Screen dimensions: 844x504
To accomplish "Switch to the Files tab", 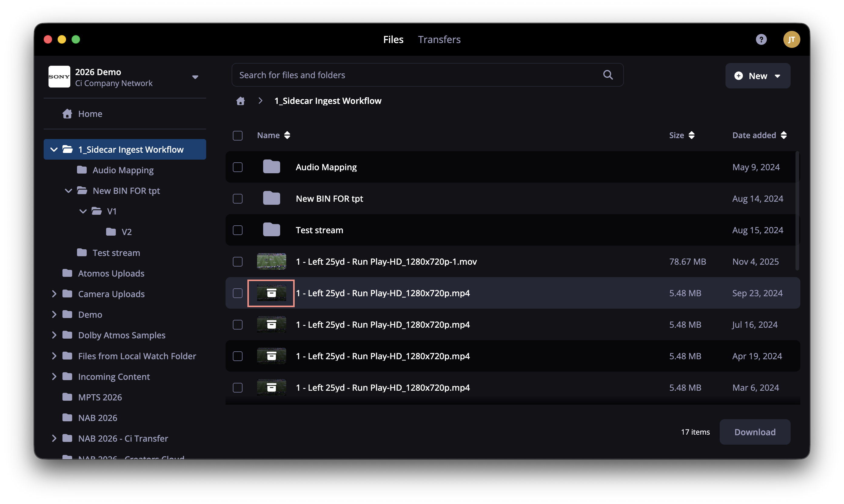I will [x=393, y=39].
